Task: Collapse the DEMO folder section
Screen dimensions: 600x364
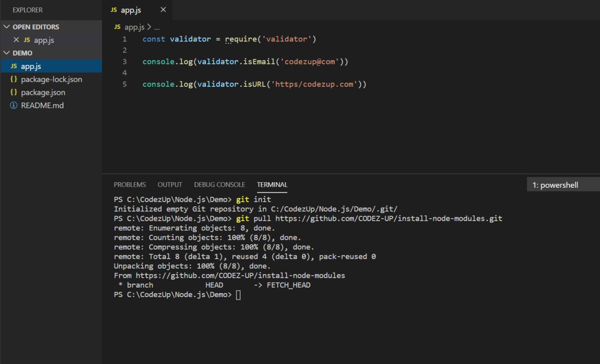Action: 7,53
